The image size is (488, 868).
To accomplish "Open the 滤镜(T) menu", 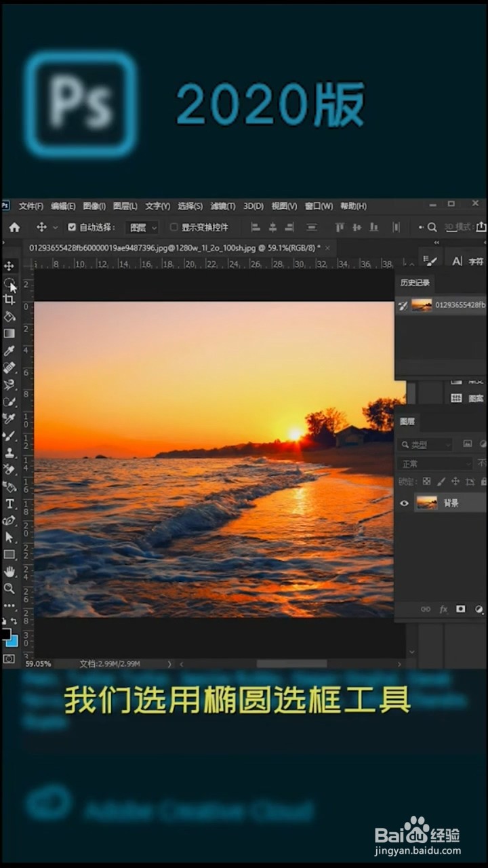I will click(223, 206).
